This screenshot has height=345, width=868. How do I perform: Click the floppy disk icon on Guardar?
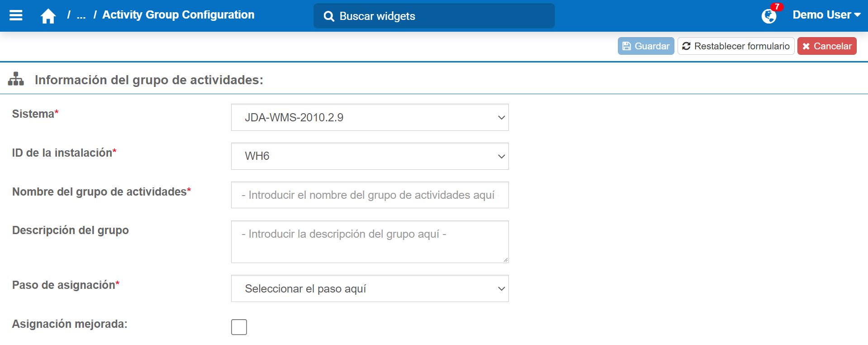click(x=626, y=46)
